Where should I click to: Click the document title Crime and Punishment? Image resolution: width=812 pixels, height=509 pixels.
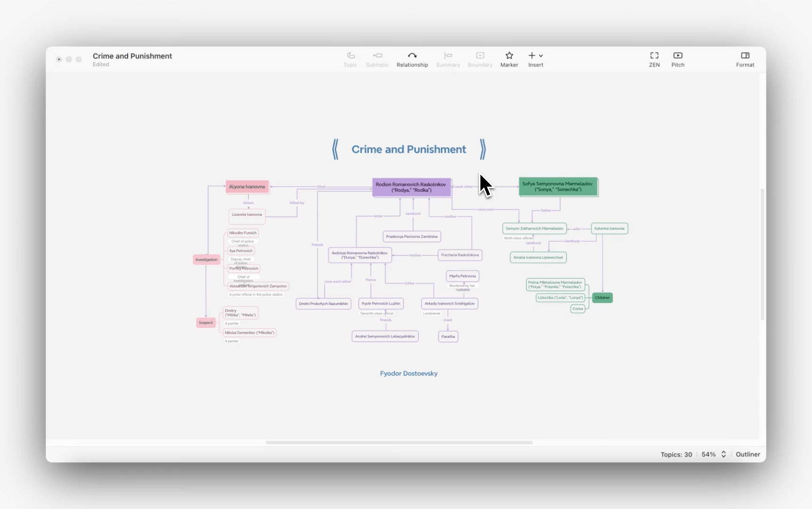[132, 56]
